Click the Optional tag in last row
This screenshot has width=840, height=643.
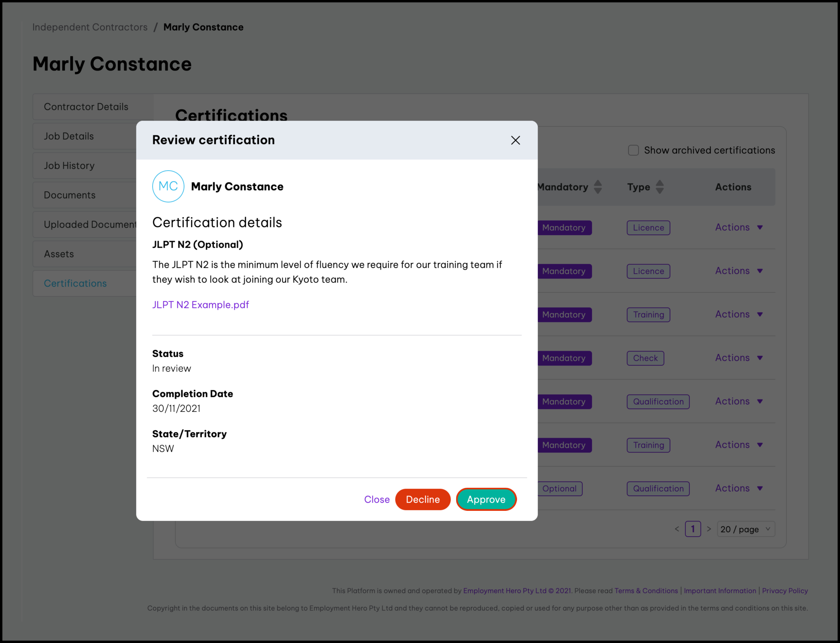(x=559, y=488)
